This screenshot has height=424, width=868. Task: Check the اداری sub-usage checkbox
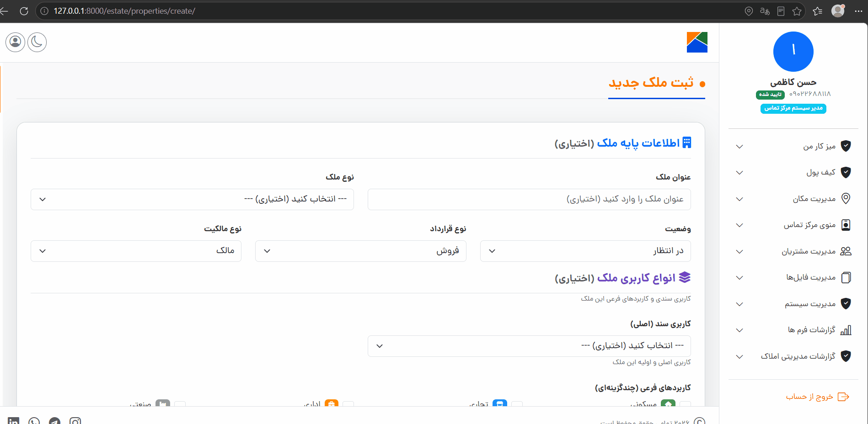coord(348,404)
